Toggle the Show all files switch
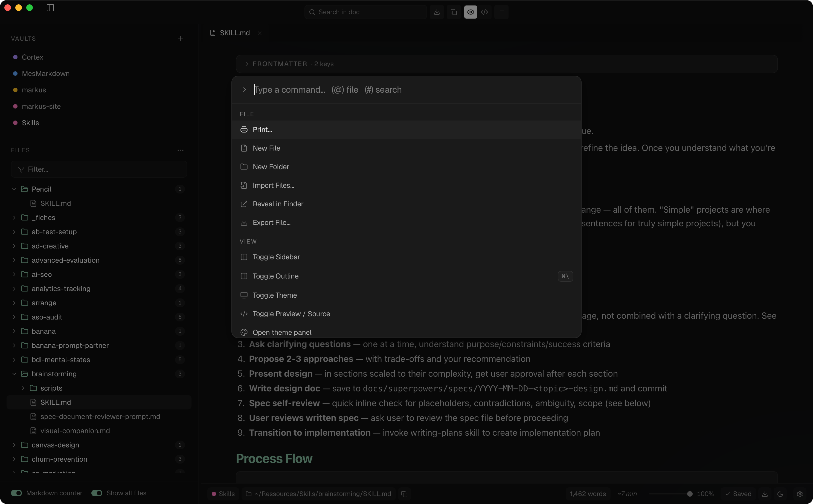 [97, 493]
